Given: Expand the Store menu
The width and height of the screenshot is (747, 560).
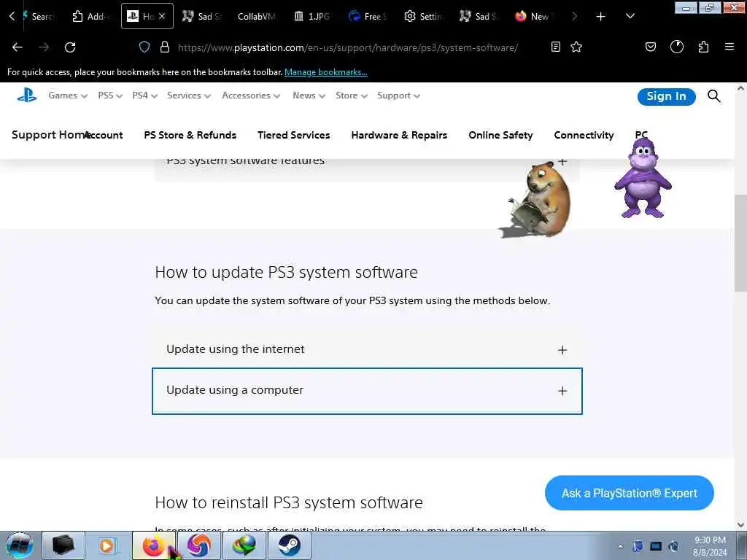Looking at the screenshot, I should (x=351, y=96).
